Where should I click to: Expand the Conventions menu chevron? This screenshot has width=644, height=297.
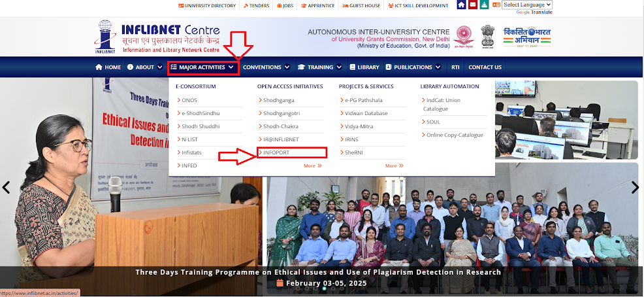pos(287,67)
